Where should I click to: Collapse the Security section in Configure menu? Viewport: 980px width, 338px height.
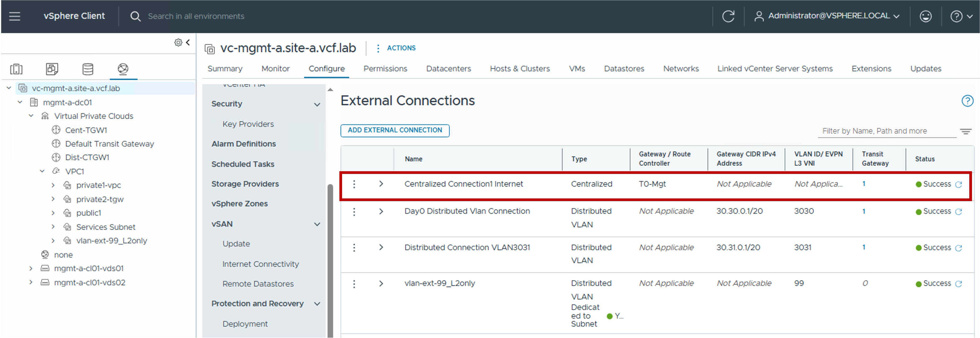317,104
